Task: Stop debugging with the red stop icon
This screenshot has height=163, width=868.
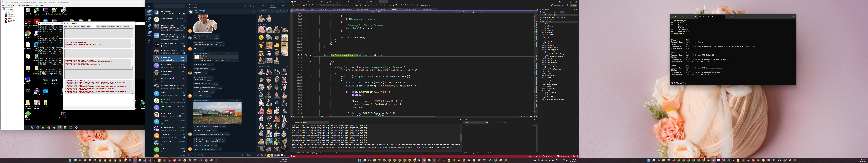Action: (368, 5)
